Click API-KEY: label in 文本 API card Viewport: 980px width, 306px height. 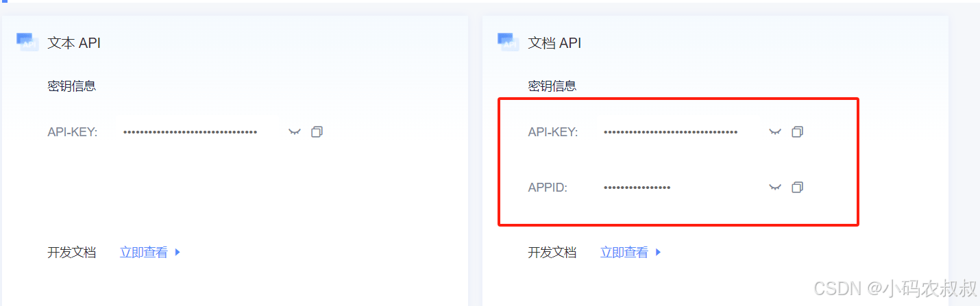click(73, 132)
